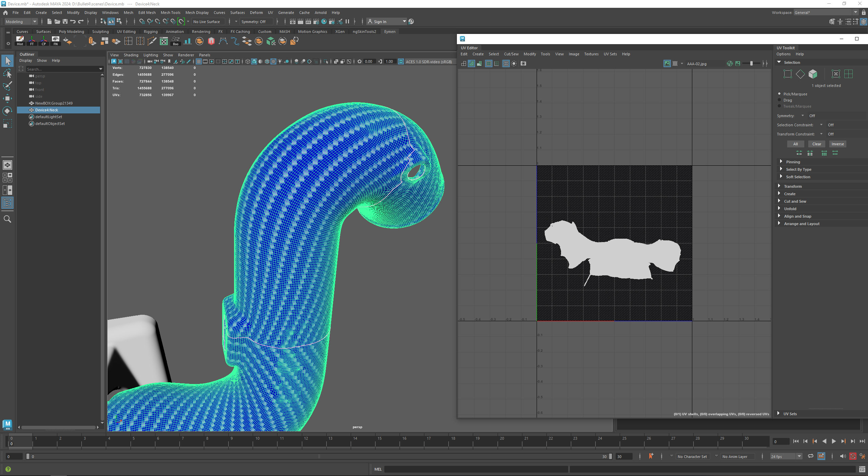Select the Pick/Marquee radio option
This screenshot has height=476, width=868.
click(779, 94)
